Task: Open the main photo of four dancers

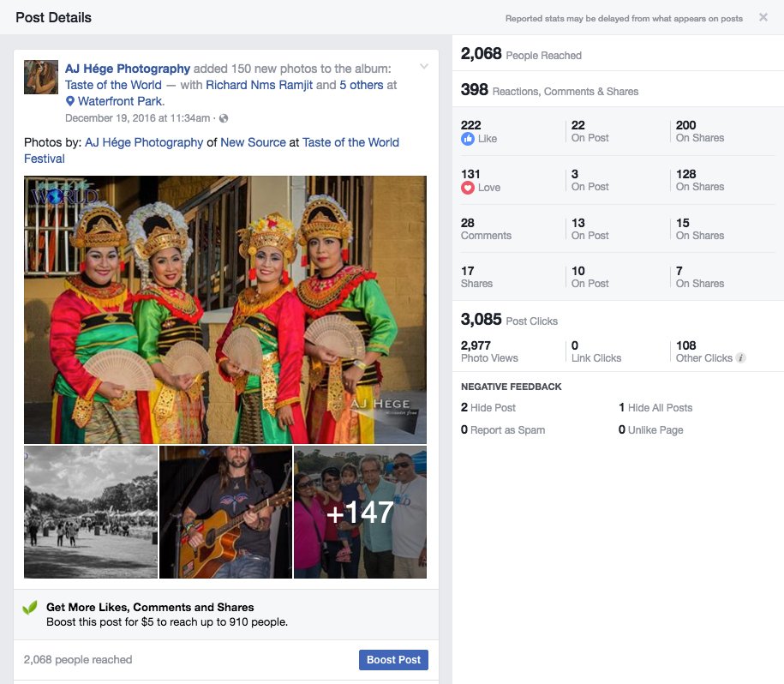Action: pos(225,309)
